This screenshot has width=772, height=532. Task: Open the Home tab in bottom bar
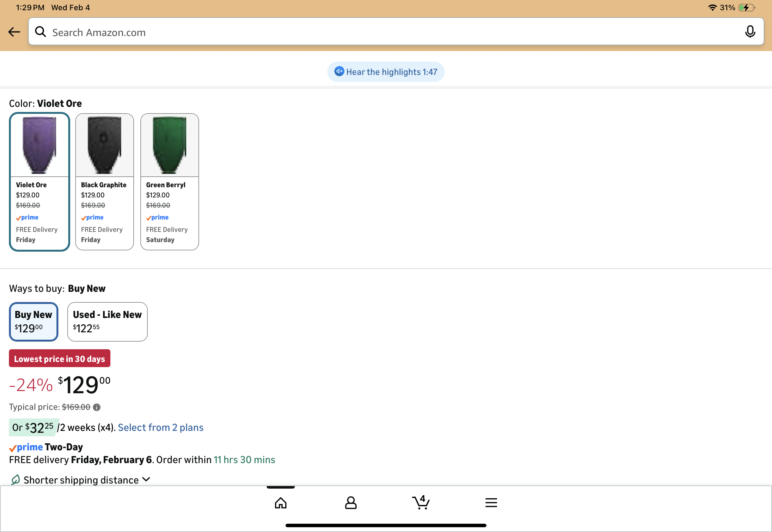point(281,503)
